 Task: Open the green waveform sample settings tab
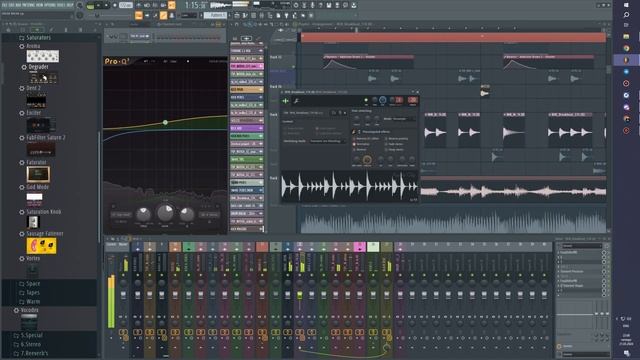click(285, 100)
